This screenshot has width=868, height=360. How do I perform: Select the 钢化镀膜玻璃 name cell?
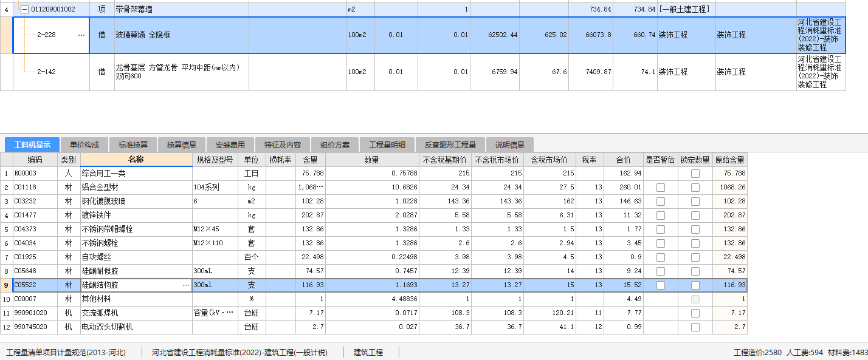(x=136, y=202)
